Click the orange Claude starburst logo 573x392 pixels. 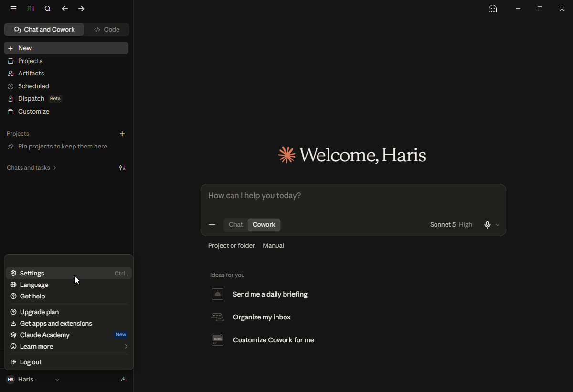click(287, 155)
